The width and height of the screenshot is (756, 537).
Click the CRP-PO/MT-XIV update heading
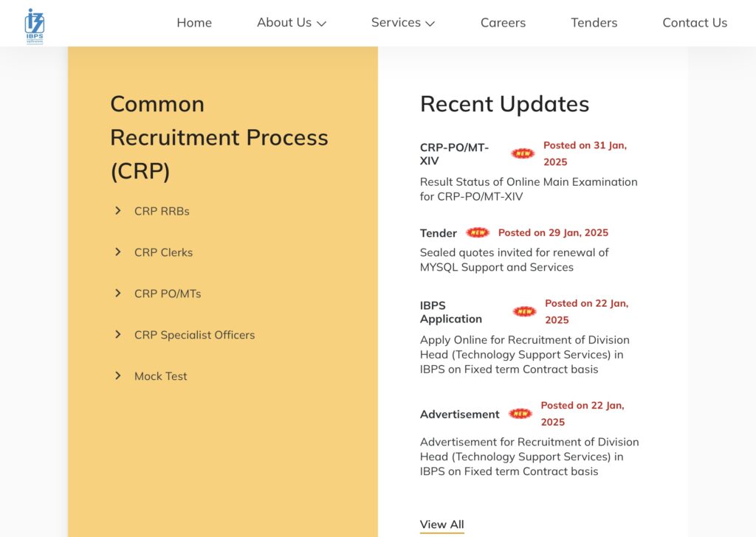454,154
